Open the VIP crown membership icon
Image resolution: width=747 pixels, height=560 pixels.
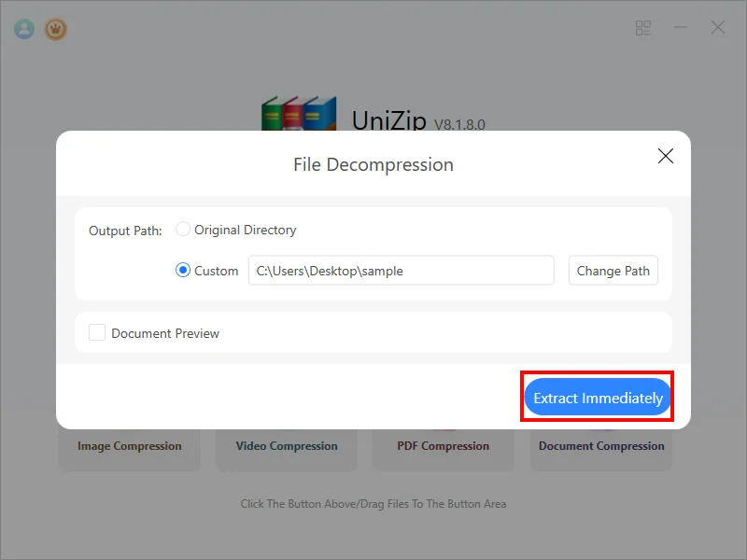pyautogui.click(x=56, y=29)
